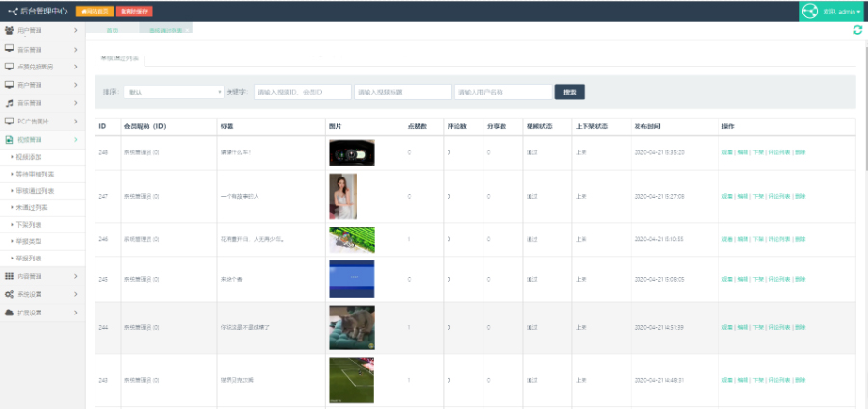The image size is (868, 409).
Task: Click the 视频管理 file icon in the sidebar
Action: point(9,139)
